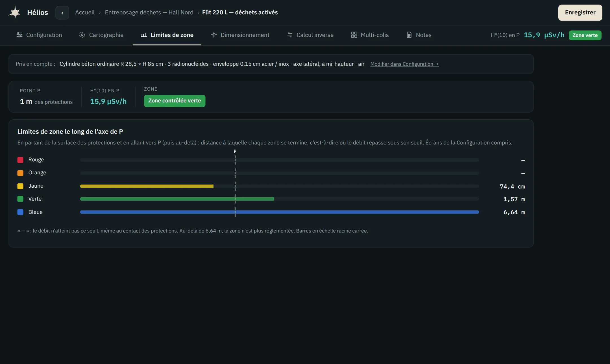Click the Limites de zone chart icon
This screenshot has height=364, width=610.
coord(144,35)
